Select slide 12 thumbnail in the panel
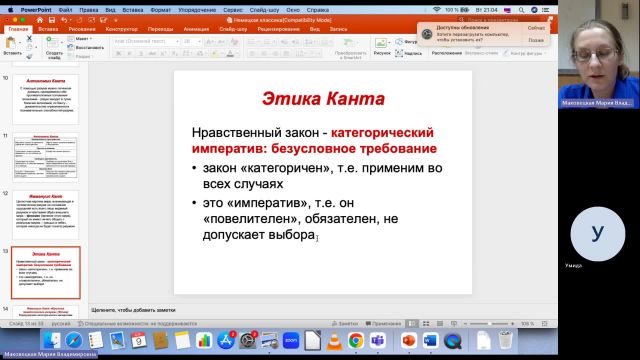640x360 pixels. pos(46,215)
